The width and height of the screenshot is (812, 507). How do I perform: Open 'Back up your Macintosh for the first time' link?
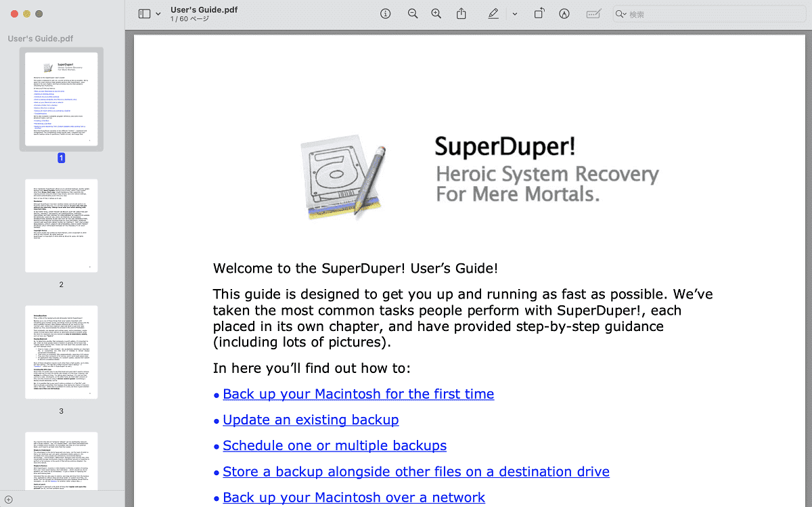pyautogui.click(x=359, y=394)
